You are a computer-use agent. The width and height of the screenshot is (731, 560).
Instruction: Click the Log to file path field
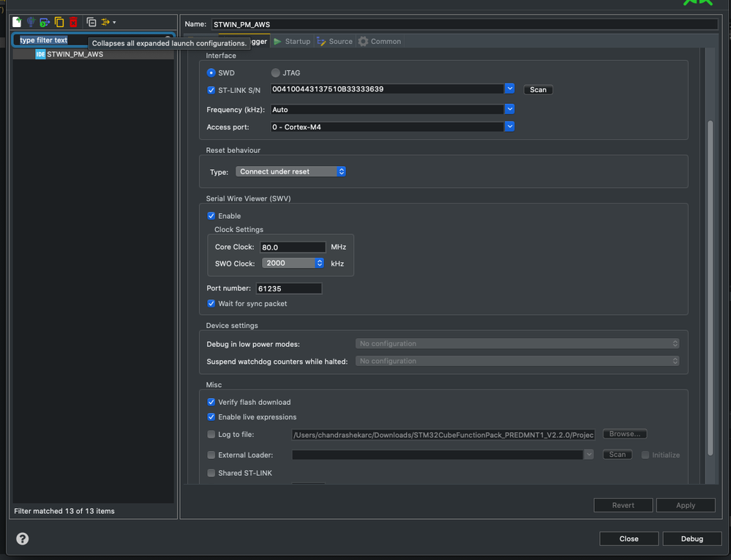[443, 435]
